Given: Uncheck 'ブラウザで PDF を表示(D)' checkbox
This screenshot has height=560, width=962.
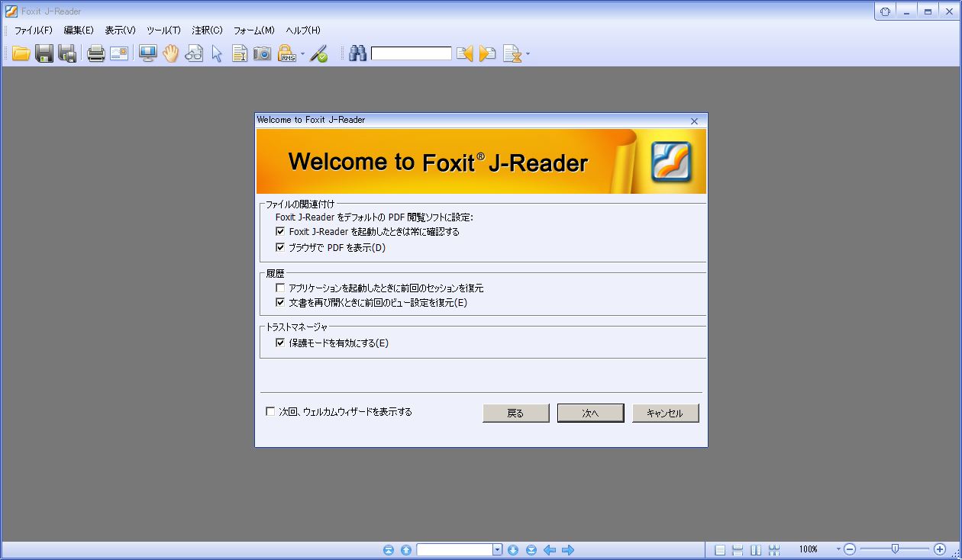Looking at the screenshot, I should point(280,247).
